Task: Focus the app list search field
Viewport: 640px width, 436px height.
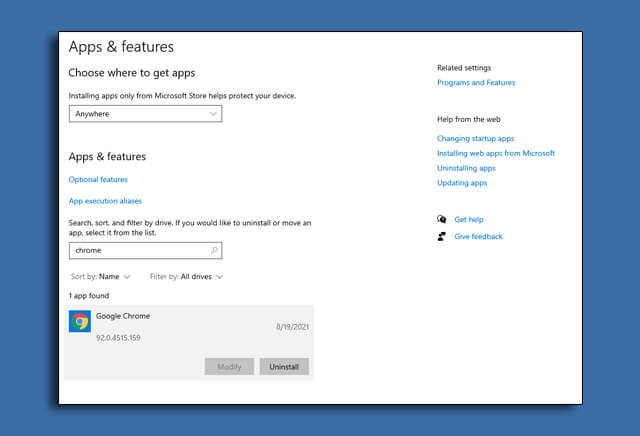Action: (x=138, y=250)
